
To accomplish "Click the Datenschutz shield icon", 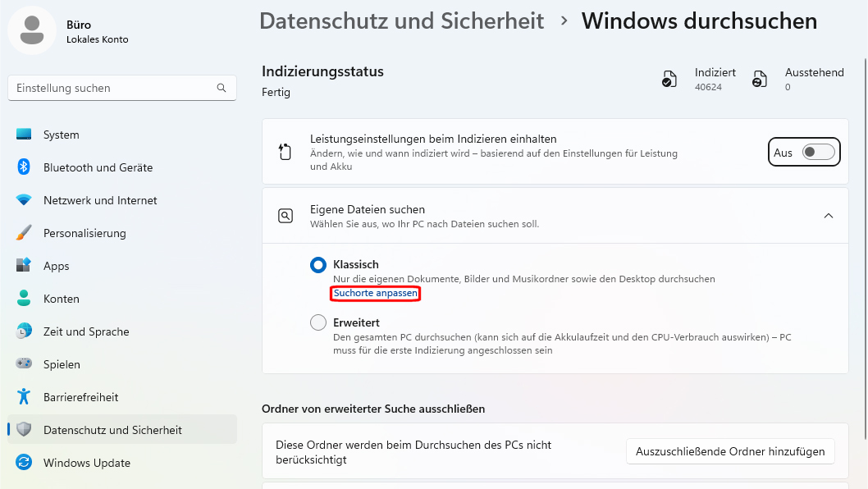I will [x=24, y=429].
